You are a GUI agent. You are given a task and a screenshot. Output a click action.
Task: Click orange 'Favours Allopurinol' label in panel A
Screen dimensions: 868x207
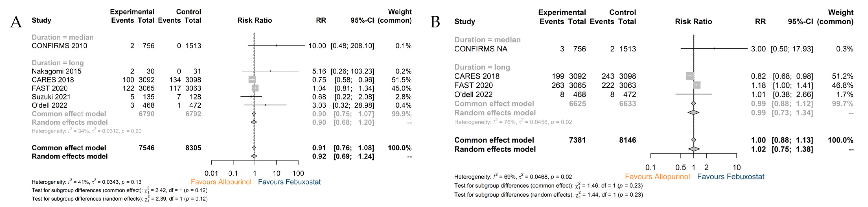[221, 182]
